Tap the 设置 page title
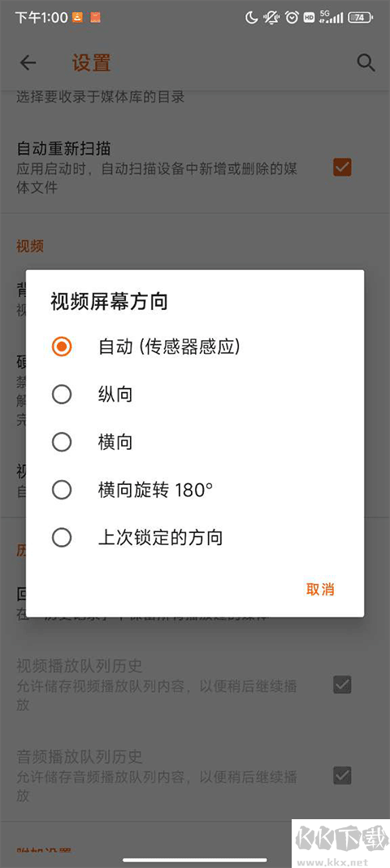 point(92,63)
